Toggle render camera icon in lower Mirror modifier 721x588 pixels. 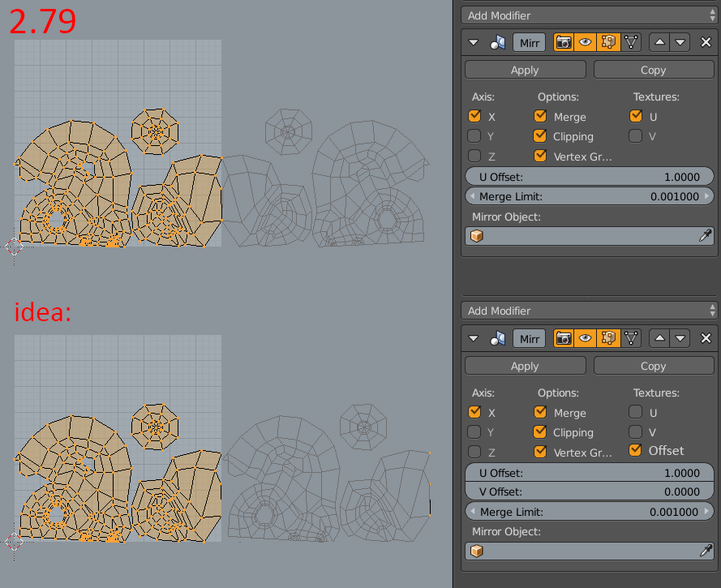coord(564,338)
